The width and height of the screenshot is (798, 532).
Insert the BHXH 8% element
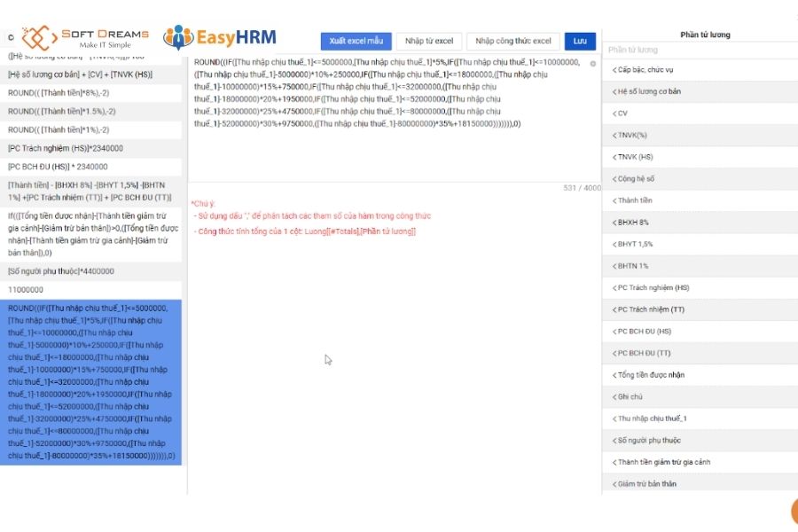[700, 223]
